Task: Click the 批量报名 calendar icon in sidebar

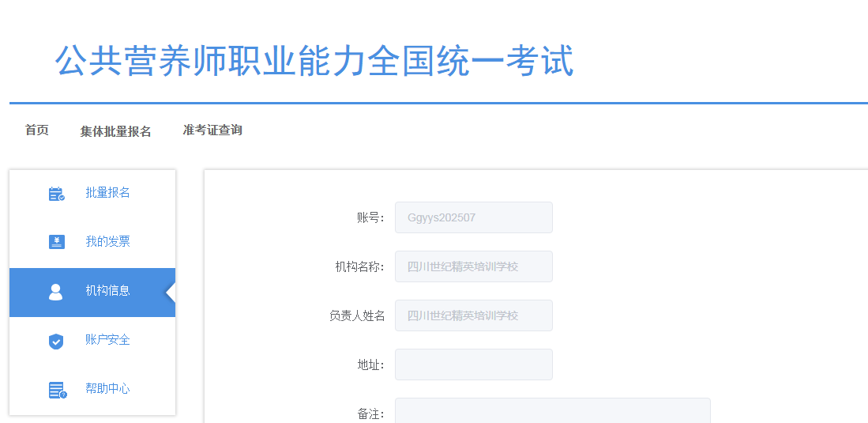Action: pyautogui.click(x=56, y=194)
